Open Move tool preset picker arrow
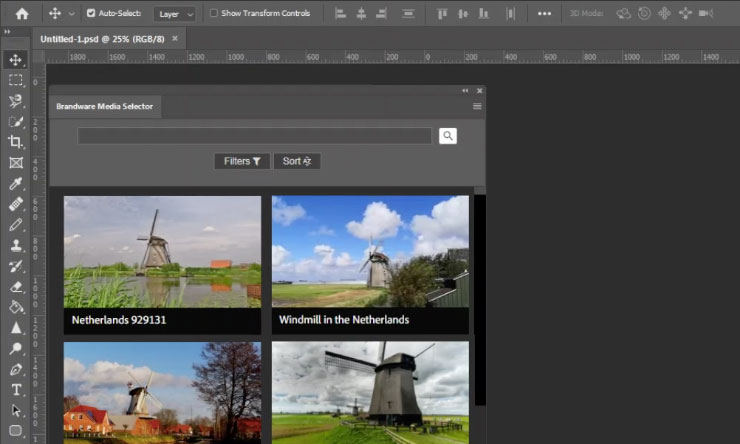The image size is (740, 444). click(72, 14)
